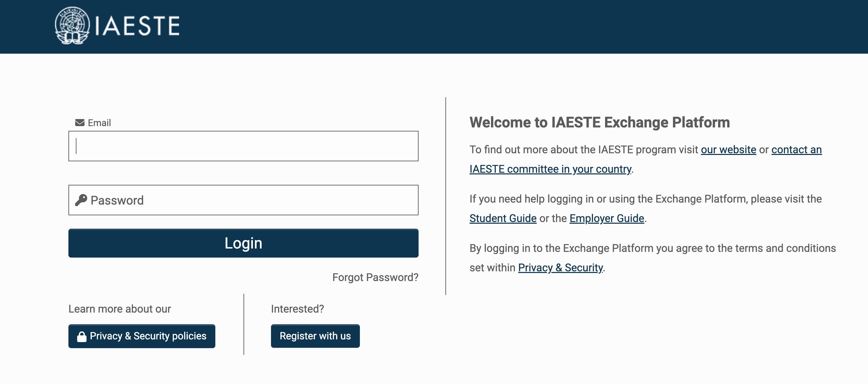Screen dimensions: 868x384
Task: Click the 'Learn more about our' text
Action: (120, 309)
